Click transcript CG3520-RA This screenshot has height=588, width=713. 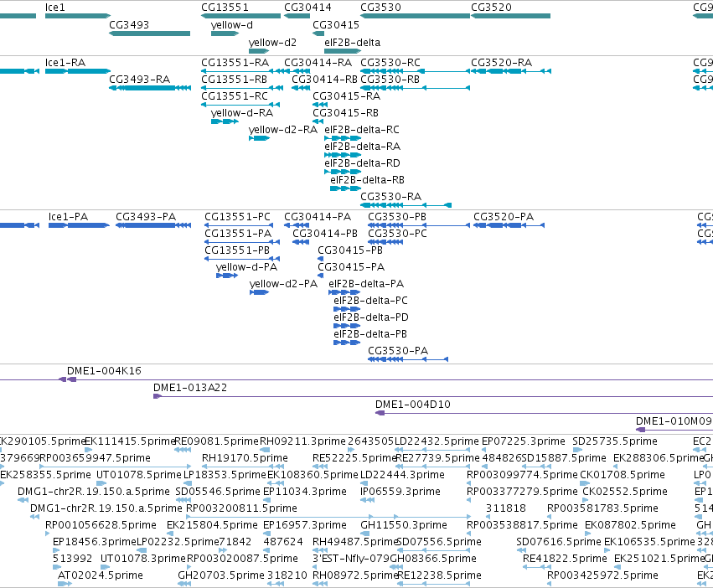(x=501, y=63)
